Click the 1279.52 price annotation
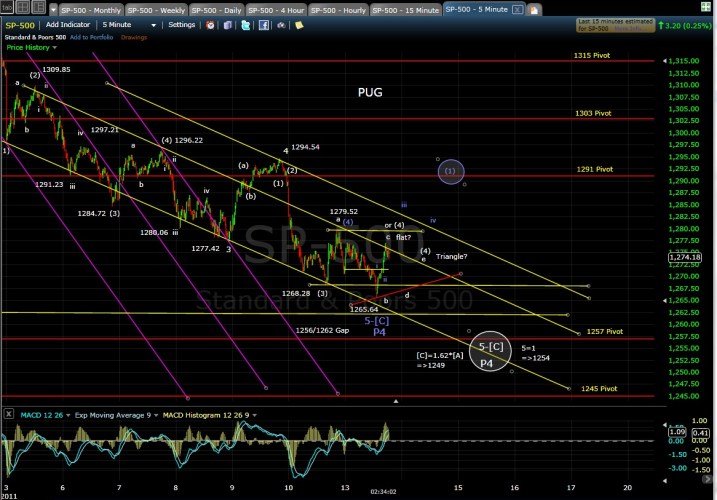Screen dimensions: 717x500 coord(344,211)
